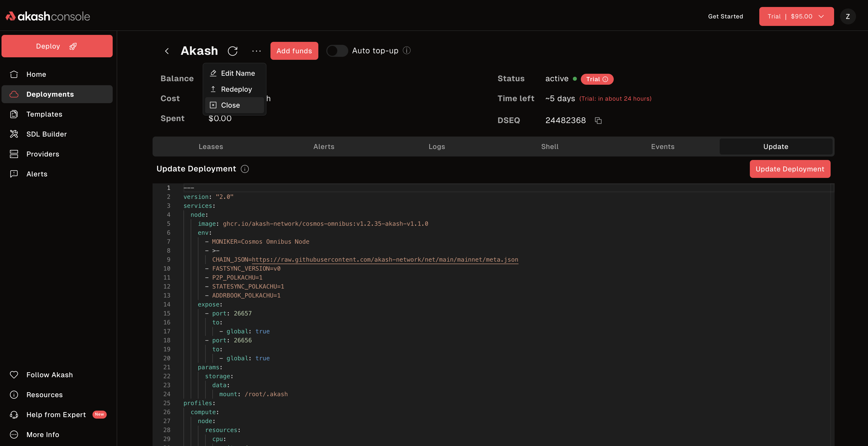Select Close from the dropdown menu
The height and width of the screenshot is (446, 868).
(x=231, y=105)
